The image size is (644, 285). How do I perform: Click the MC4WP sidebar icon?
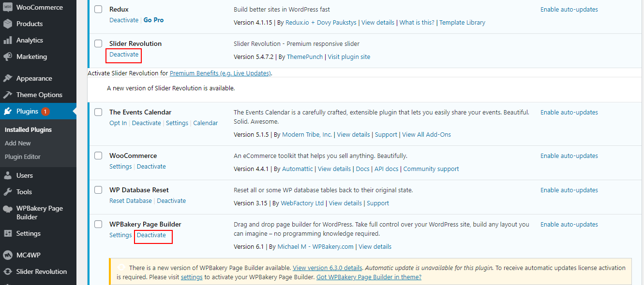[8, 255]
